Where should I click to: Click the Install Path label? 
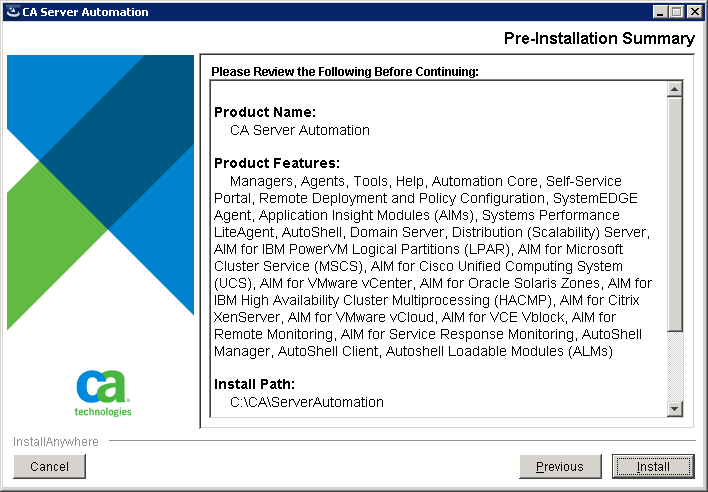coord(256,384)
